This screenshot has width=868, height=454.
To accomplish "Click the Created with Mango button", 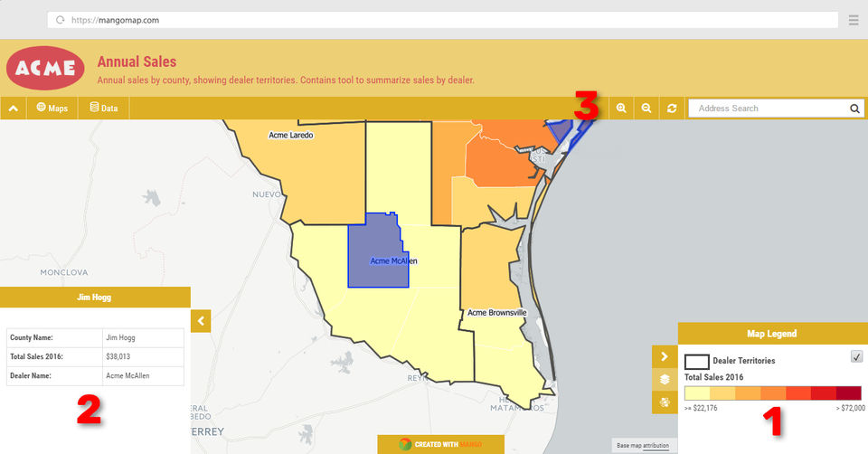I will pyautogui.click(x=440, y=444).
